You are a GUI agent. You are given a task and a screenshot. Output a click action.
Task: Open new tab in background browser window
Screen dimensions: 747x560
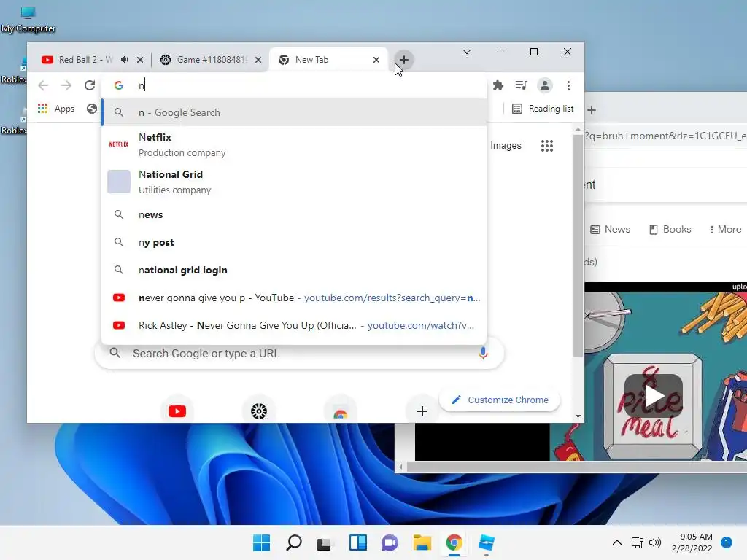coord(592,110)
